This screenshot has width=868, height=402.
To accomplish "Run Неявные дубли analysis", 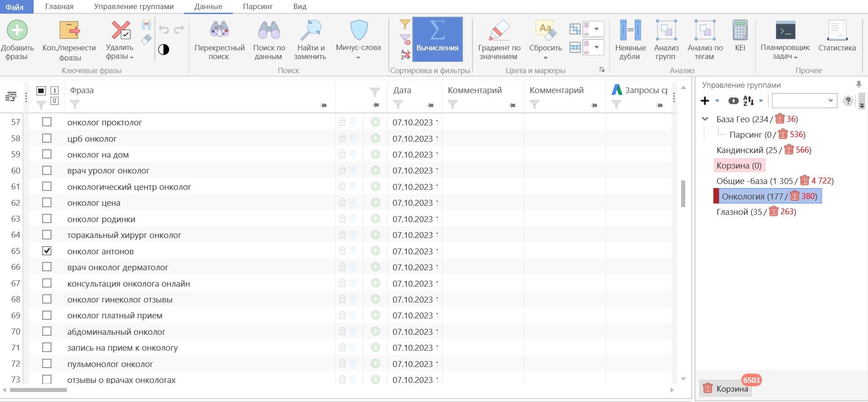I will pyautogui.click(x=630, y=40).
